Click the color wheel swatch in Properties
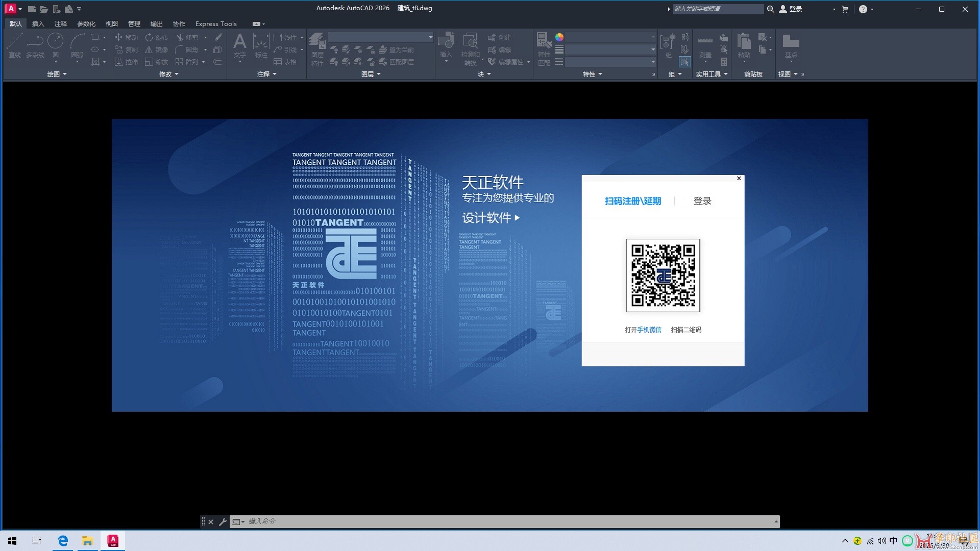This screenshot has height=551, width=980. click(559, 37)
